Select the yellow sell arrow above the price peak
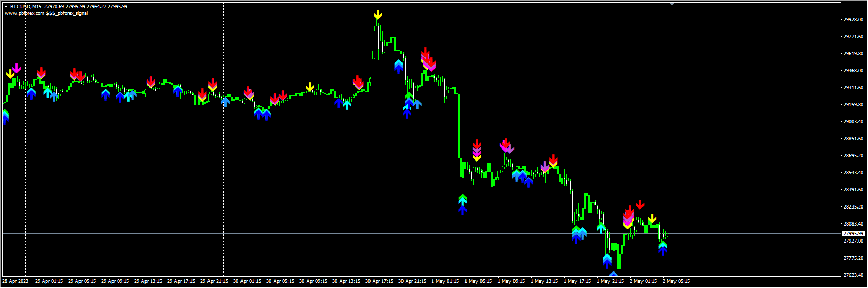The width and height of the screenshot is (868, 288). coord(378,15)
